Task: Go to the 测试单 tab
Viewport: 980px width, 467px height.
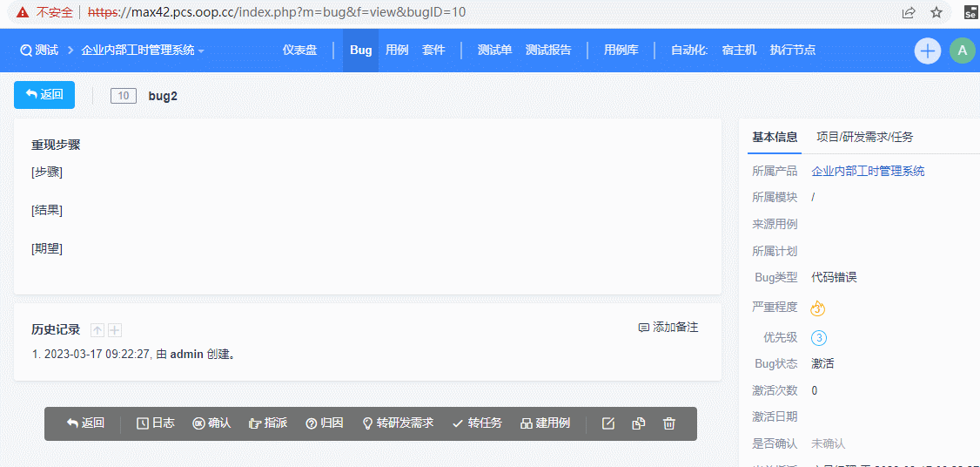Action: click(495, 51)
